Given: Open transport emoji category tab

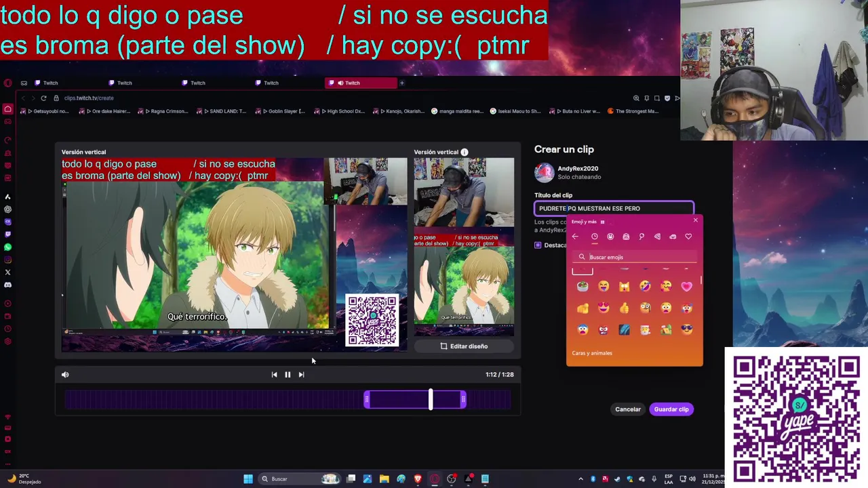Looking at the screenshot, I should [673, 237].
